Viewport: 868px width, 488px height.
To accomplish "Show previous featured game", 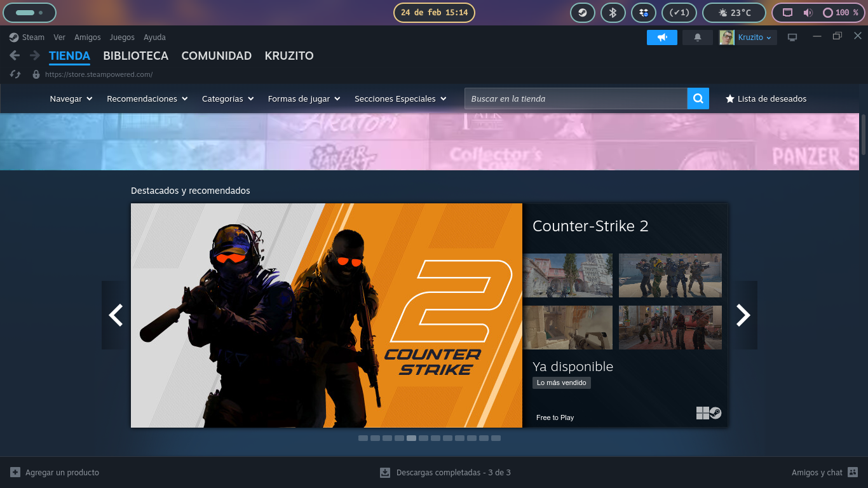I will pyautogui.click(x=116, y=315).
